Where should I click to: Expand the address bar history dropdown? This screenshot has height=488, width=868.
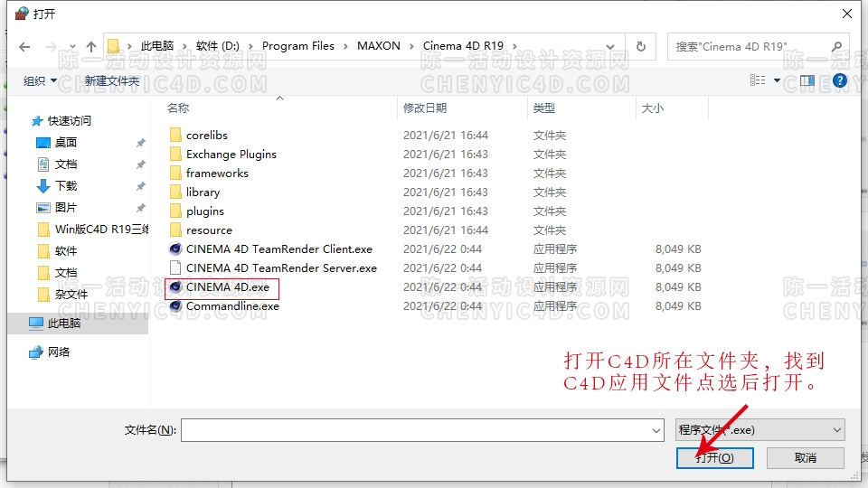coord(610,46)
